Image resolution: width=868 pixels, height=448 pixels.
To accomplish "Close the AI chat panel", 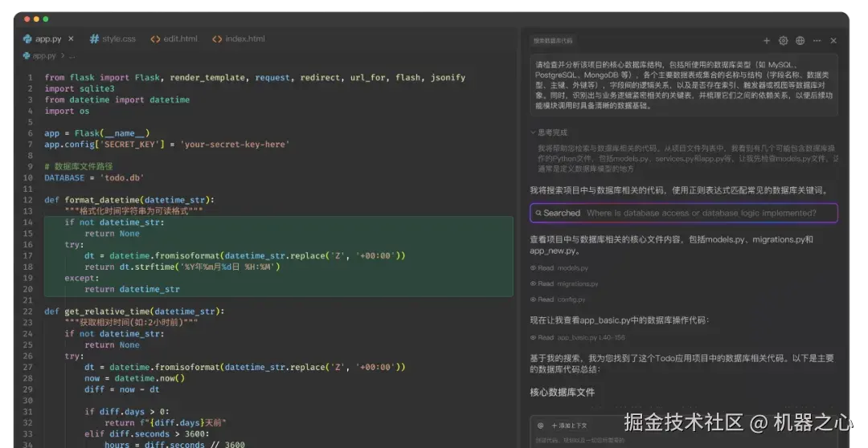I will click(x=833, y=41).
